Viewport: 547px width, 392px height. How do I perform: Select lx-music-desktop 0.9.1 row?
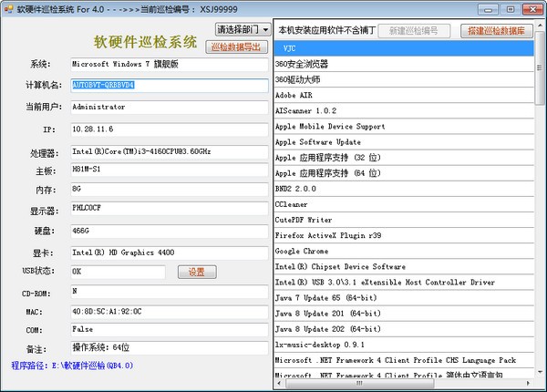tap(404, 345)
